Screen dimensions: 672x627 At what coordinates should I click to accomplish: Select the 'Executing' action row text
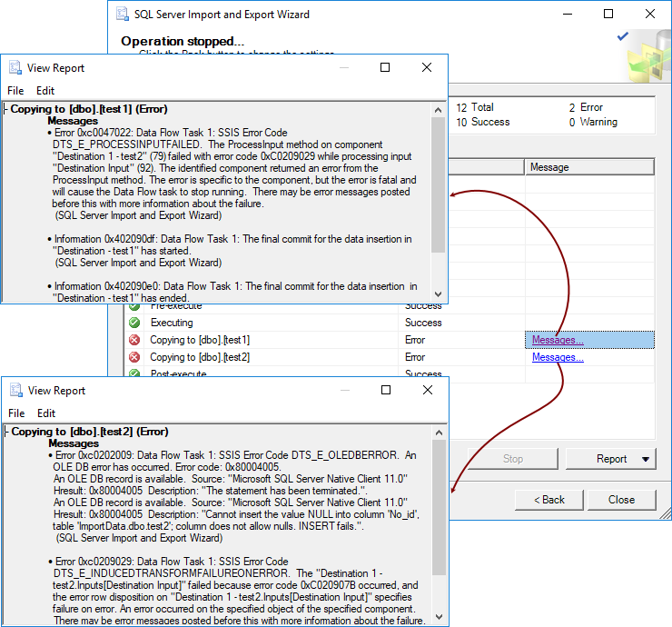click(x=172, y=323)
